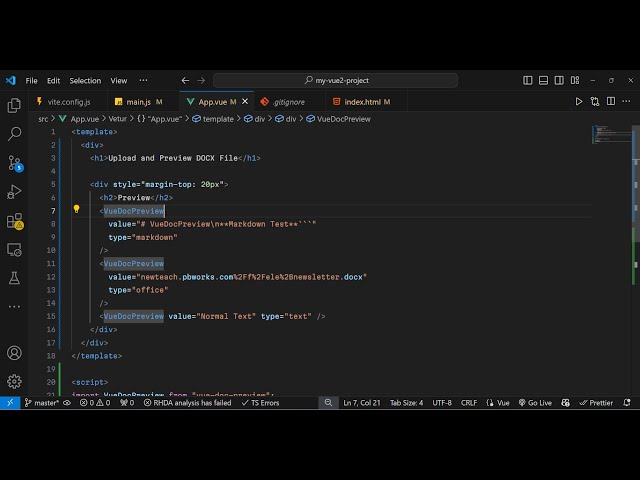Toggle the primary side bar layout button

tap(528, 80)
